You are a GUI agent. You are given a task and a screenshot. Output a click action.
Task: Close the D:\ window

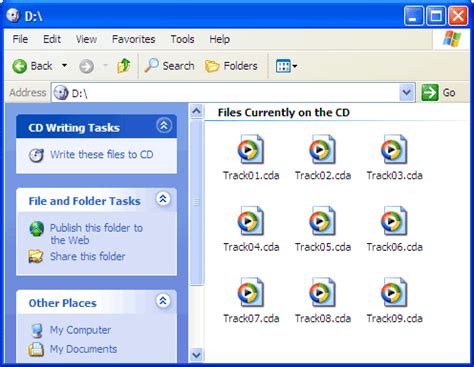point(458,16)
